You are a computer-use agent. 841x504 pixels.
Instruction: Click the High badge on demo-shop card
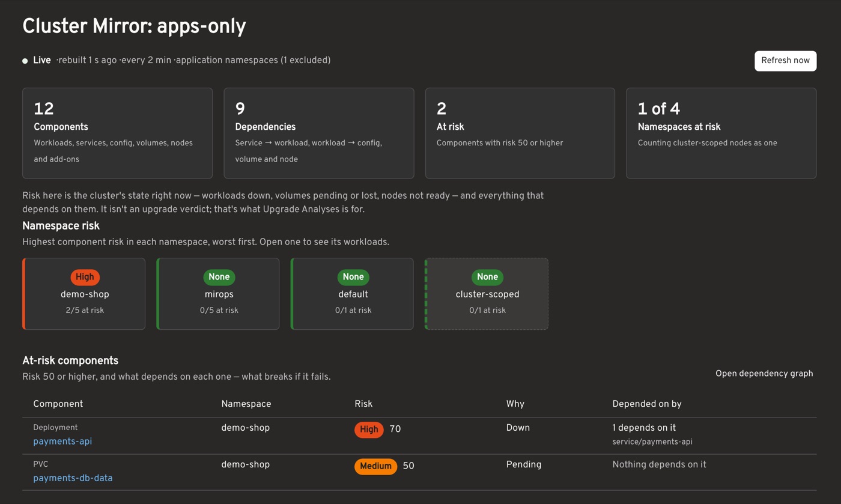[85, 277]
